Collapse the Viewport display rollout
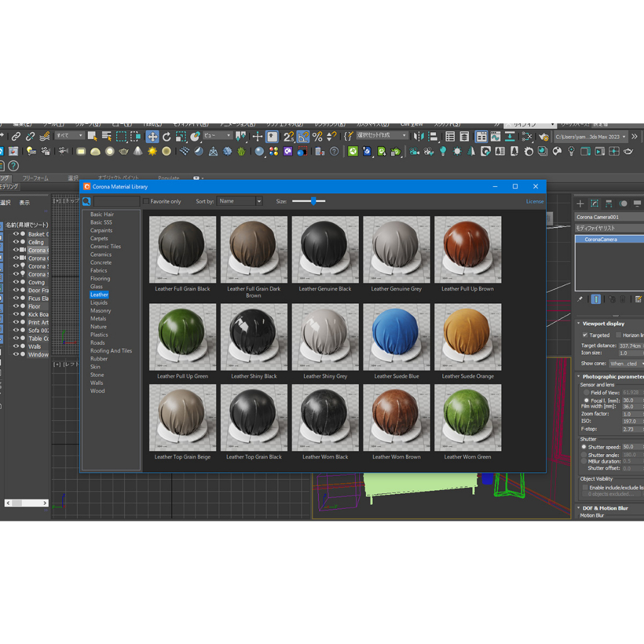This screenshot has width=644, height=644. (x=579, y=324)
